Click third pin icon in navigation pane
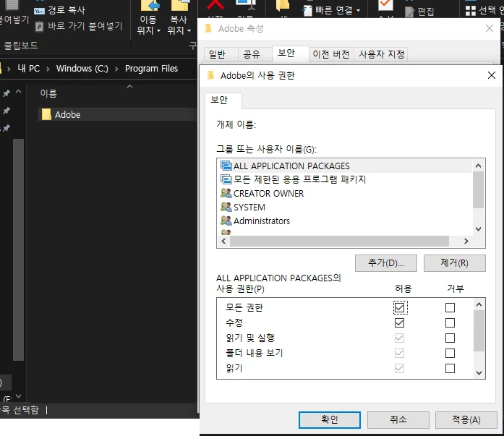Image resolution: width=504 pixels, height=436 pixels. click(6, 128)
